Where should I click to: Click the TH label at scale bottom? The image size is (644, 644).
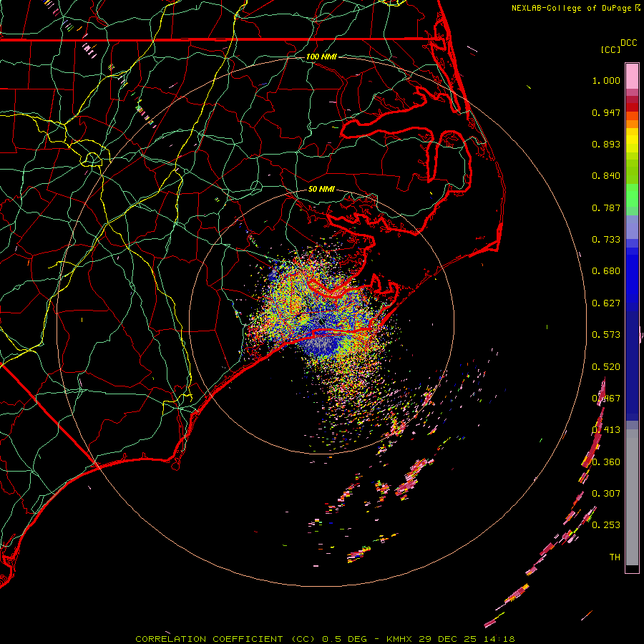click(x=615, y=557)
